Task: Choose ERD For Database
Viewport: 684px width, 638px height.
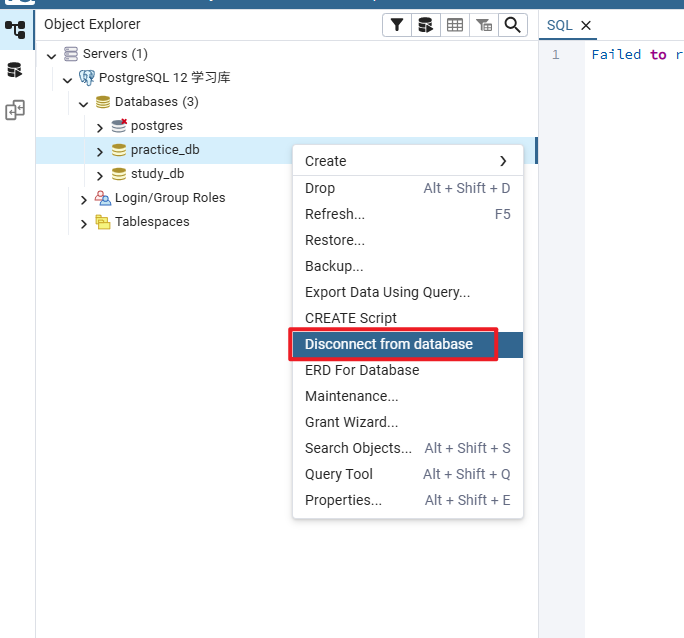Action: coord(408,370)
